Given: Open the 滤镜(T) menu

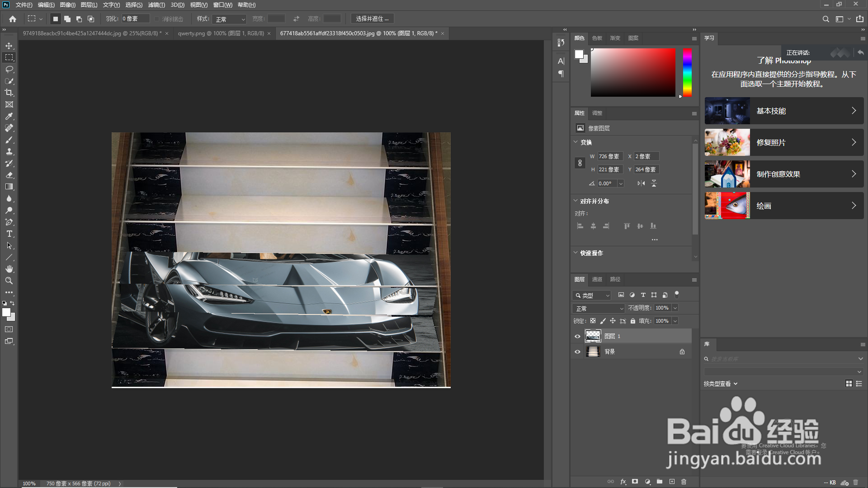Looking at the screenshot, I should point(156,5).
